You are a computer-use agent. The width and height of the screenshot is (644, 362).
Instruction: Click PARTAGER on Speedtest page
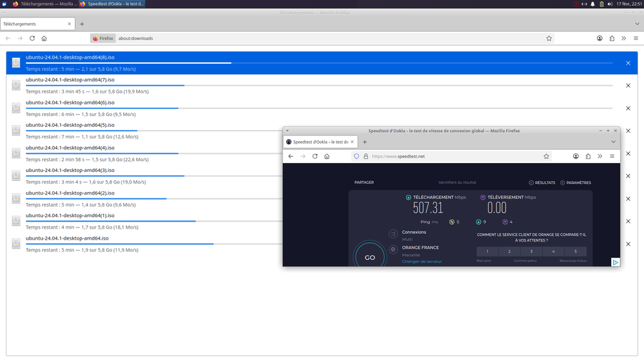(x=364, y=182)
